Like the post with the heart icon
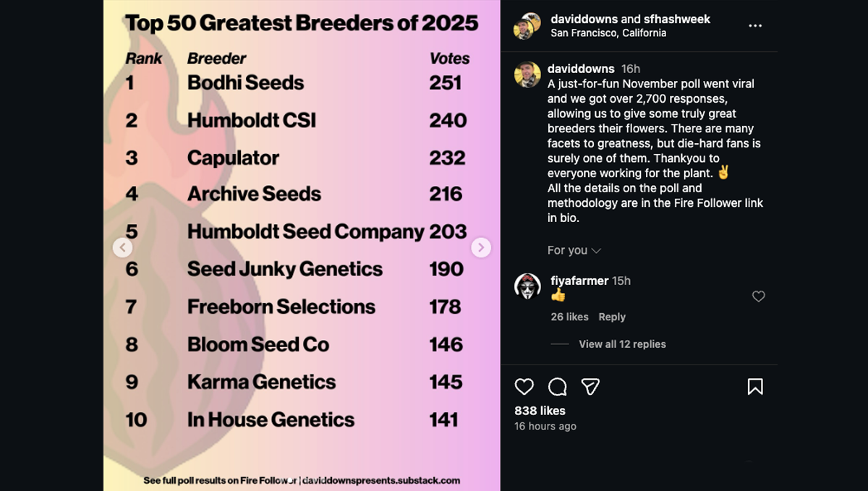 click(x=524, y=387)
